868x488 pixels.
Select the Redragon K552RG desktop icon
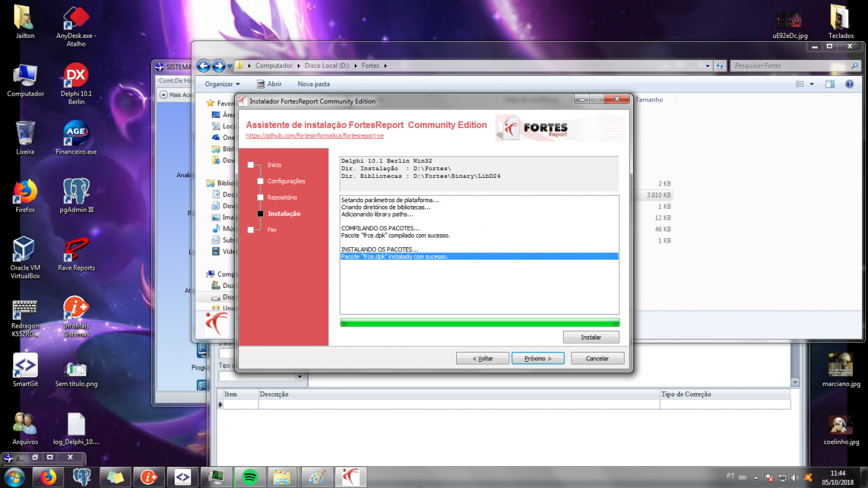click(26, 317)
